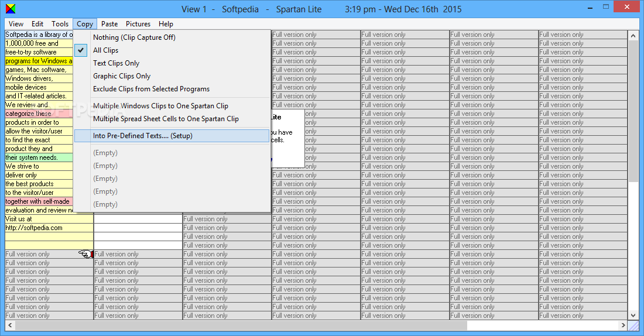Click the vertical scrollbar down arrow
644x336 pixels.
tap(633, 316)
